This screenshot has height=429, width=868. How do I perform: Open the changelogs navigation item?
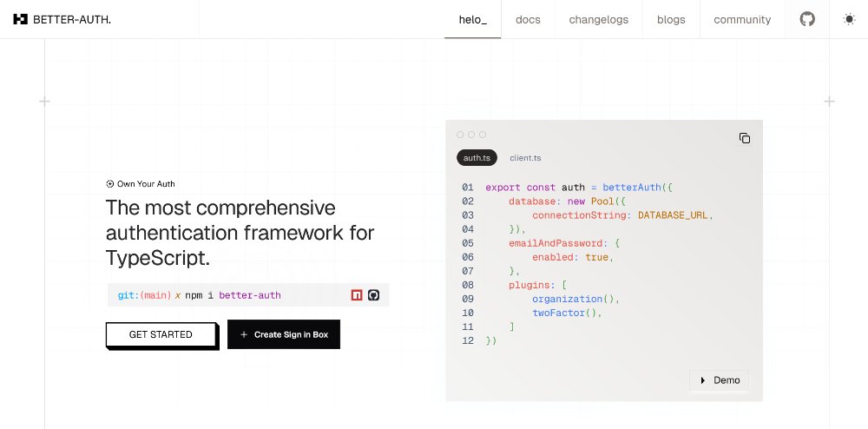click(x=598, y=19)
